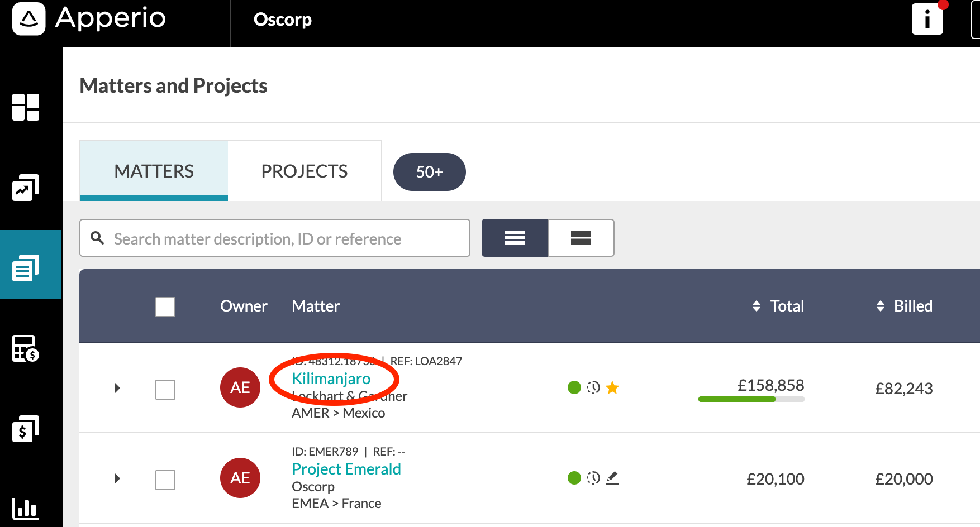Open the invoices dollar sidebar icon
Image resolution: width=980 pixels, height=527 pixels.
tap(26, 429)
